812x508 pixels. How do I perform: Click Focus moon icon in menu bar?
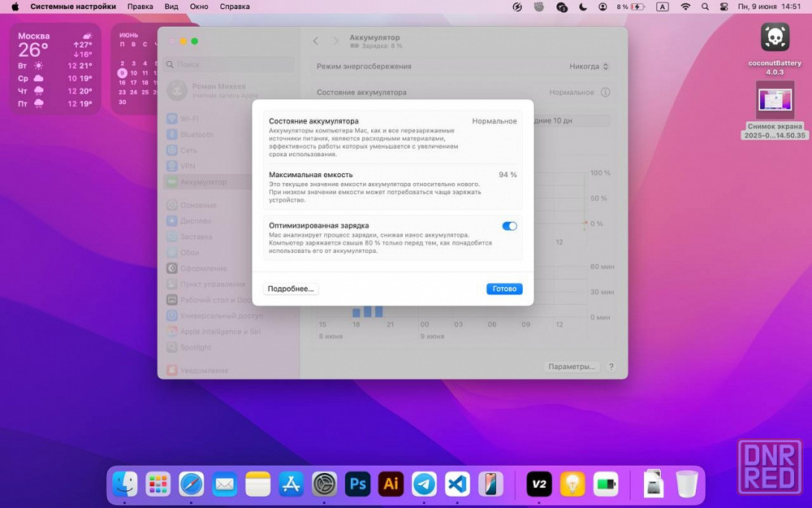pyautogui.click(x=583, y=7)
